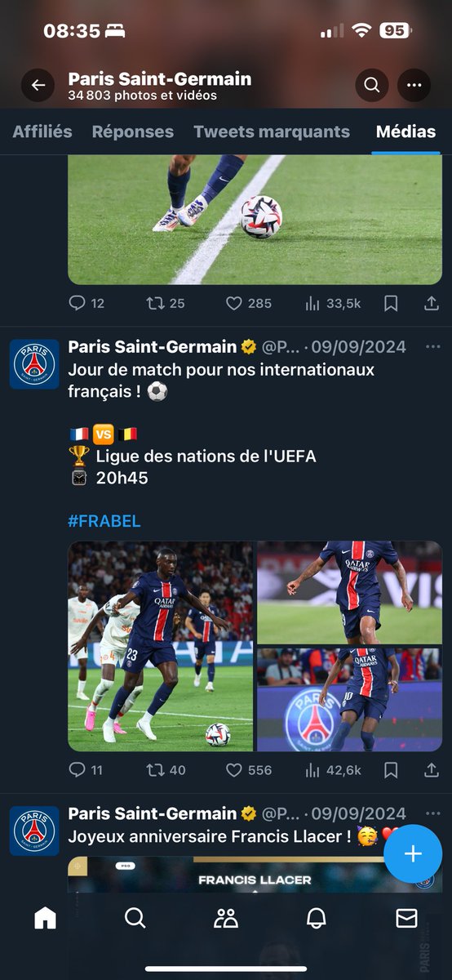Tap PSG avatar on Jour de match tweet

click(34, 364)
